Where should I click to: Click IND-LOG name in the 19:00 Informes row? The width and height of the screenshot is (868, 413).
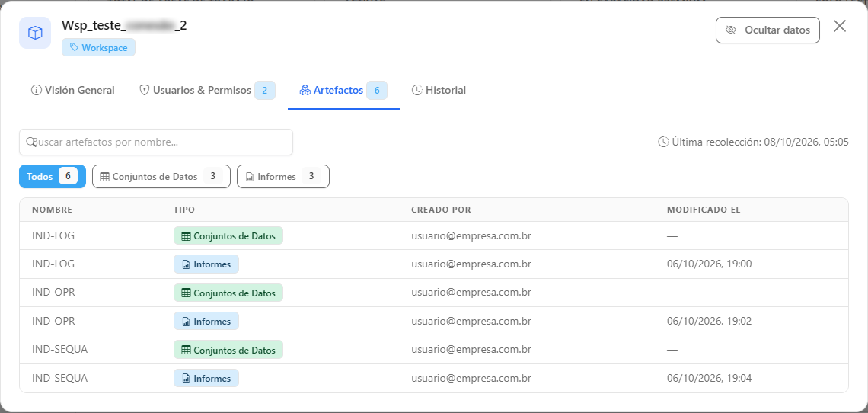[53, 264]
